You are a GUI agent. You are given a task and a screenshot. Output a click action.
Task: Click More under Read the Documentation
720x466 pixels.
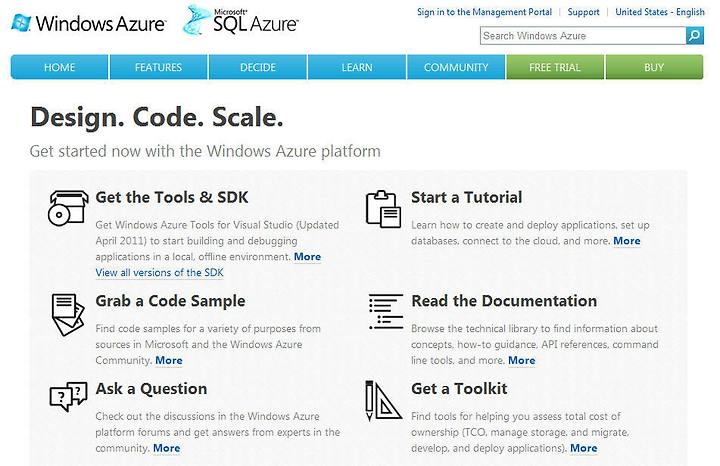click(x=522, y=360)
